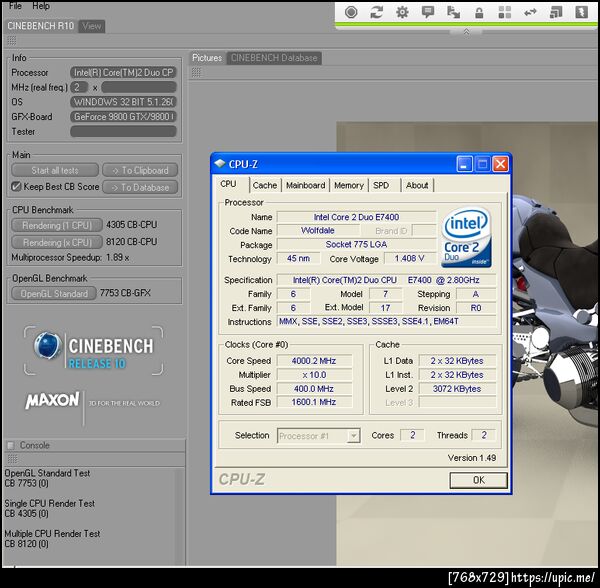Viewport: 600px width, 588px height.
Task: Click the MHz frequency value field after the x
Action: point(139,87)
